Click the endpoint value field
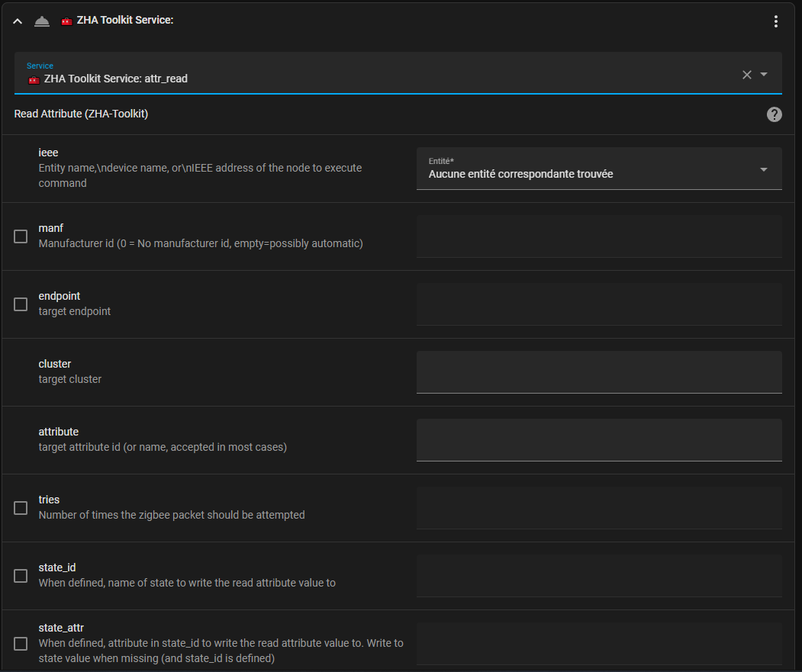Screen dimensions: 802x672 [x=599, y=304]
